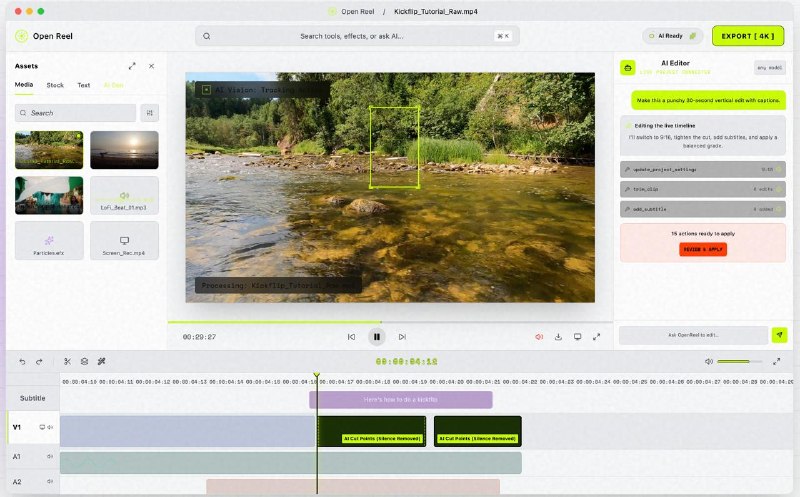
Task: Select the purple subtitle clip
Action: [401, 400]
